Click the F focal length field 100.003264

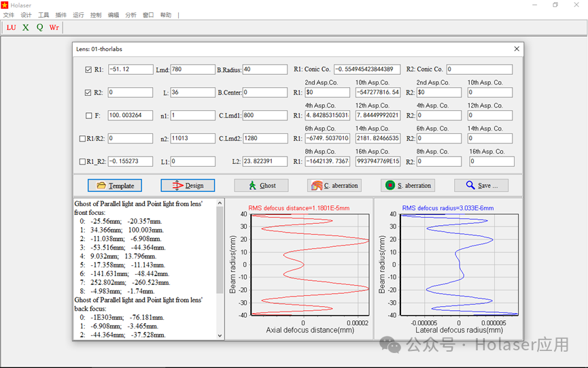[x=131, y=115]
